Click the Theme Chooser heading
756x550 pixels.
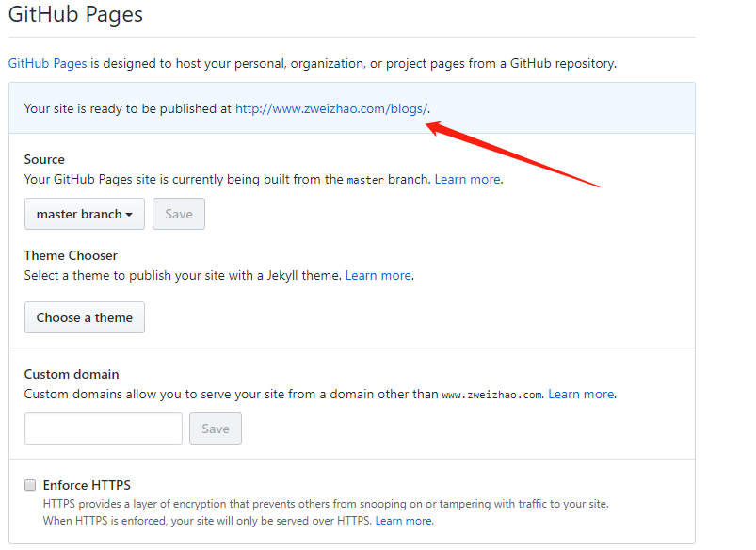pos(71,255)
